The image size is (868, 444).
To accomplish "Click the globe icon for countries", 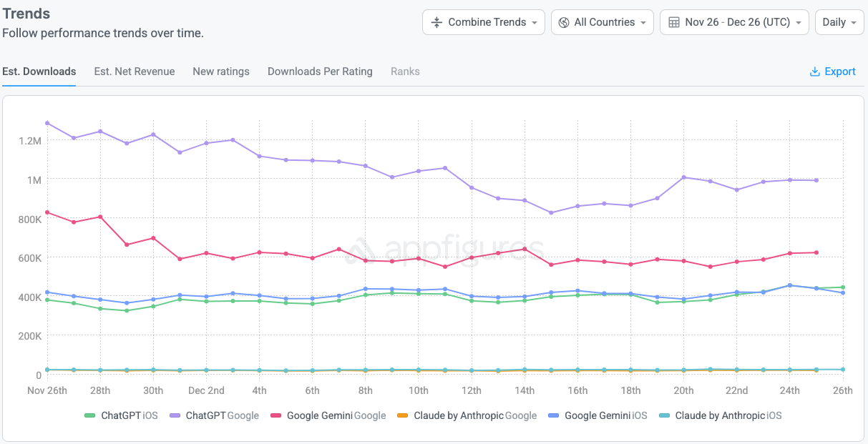I will tap(564, 22).
